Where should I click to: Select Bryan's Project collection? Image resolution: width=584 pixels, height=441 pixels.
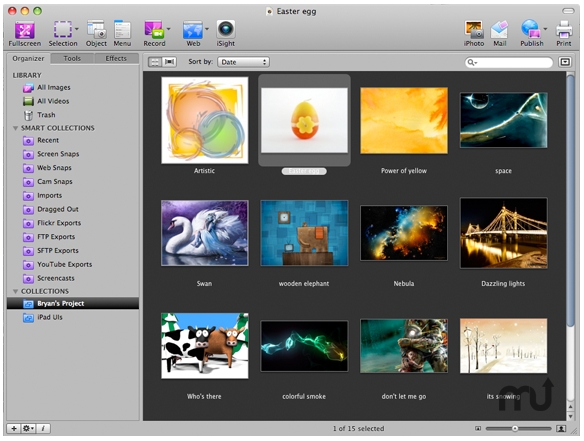click(x=73, y=304)
